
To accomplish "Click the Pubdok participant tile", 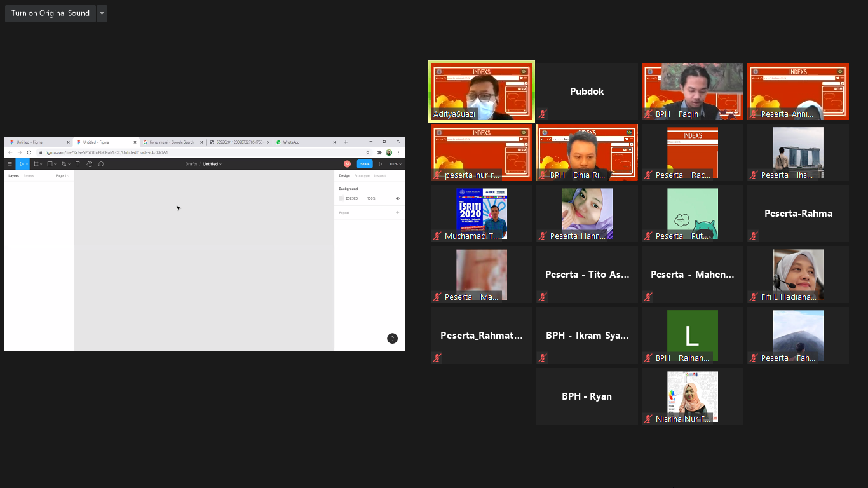I will 587,91.
